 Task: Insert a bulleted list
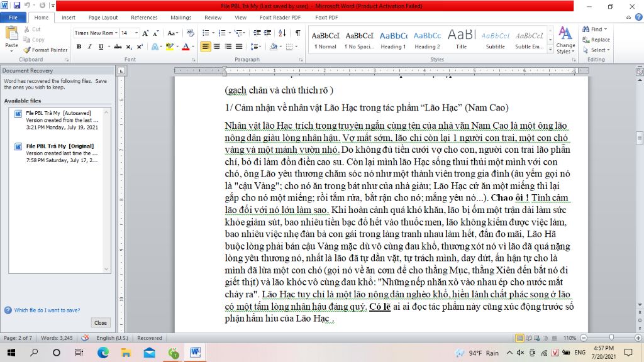(x=206, y=33)
